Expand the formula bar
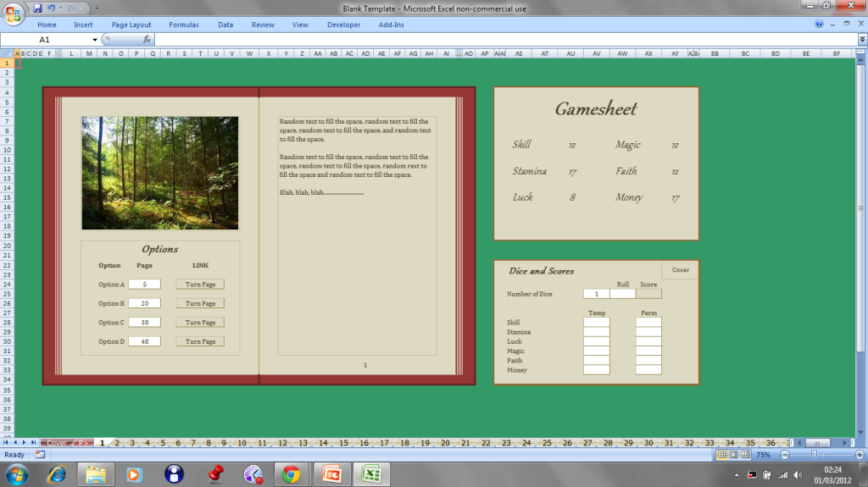Viewport: 868px width, 487px height. click(x=861, y=40)
